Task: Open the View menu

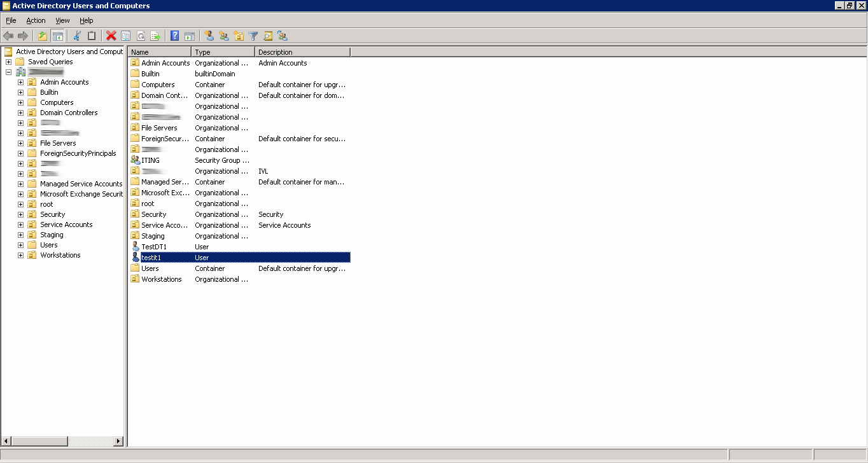Action: pos(62,20)
